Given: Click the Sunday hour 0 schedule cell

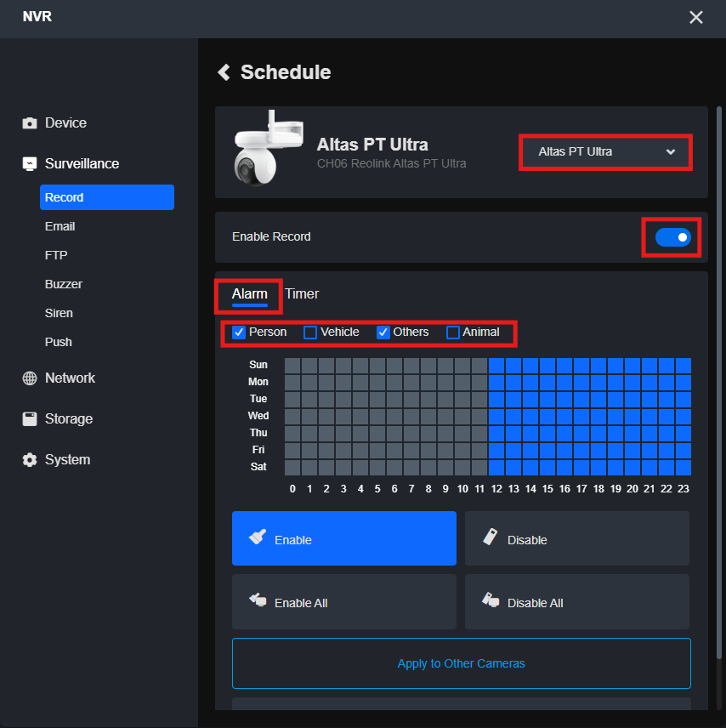Looking at the screenshot, I should [292, 366].
